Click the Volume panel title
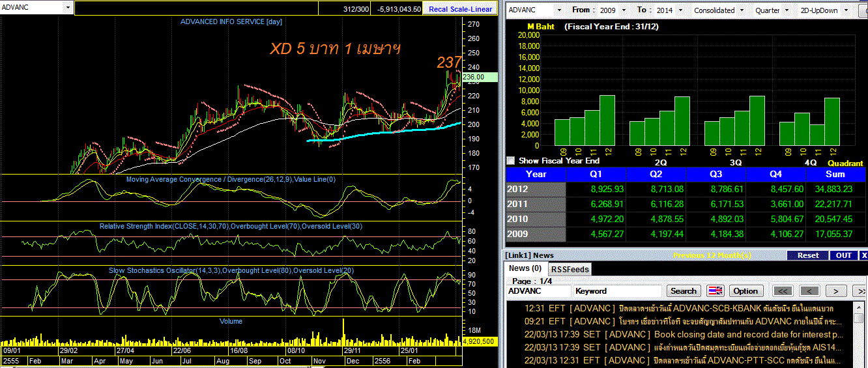Image resolution: width=868 pixels, height=368 pixels. coord(231,321)
